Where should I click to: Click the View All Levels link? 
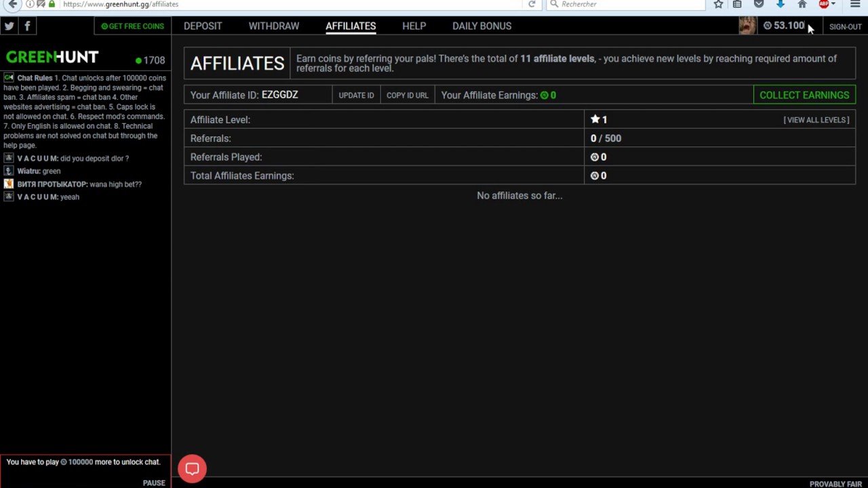pos(816,120)
